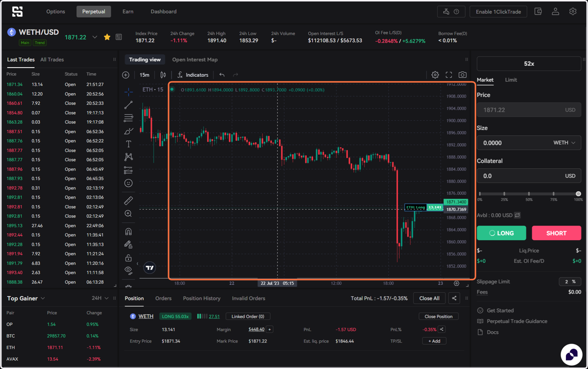Select the crosshair cursor tool
The height and width of the screenshot is (369, 588).
128,92
